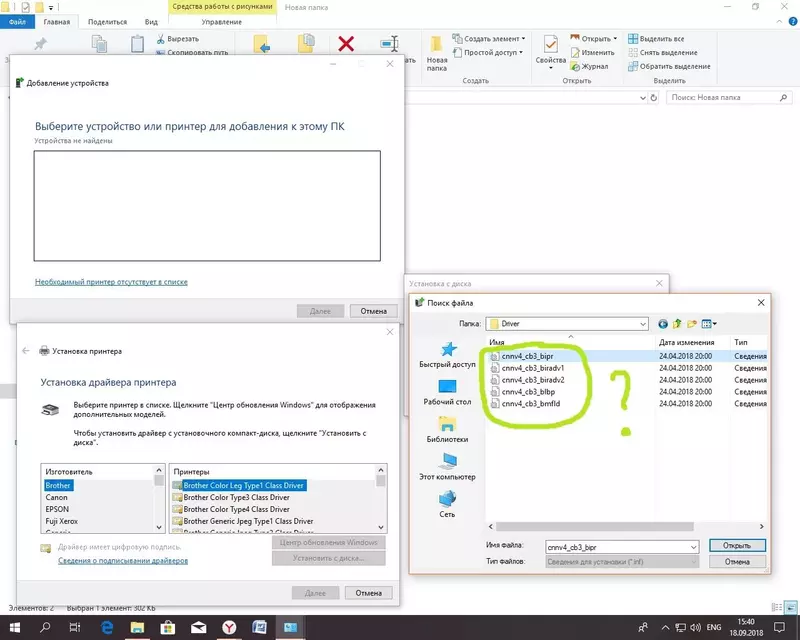Click the horizontal scrollbar in Поиск файла
This screenshot has width=800, height=640.
point(594,526)
